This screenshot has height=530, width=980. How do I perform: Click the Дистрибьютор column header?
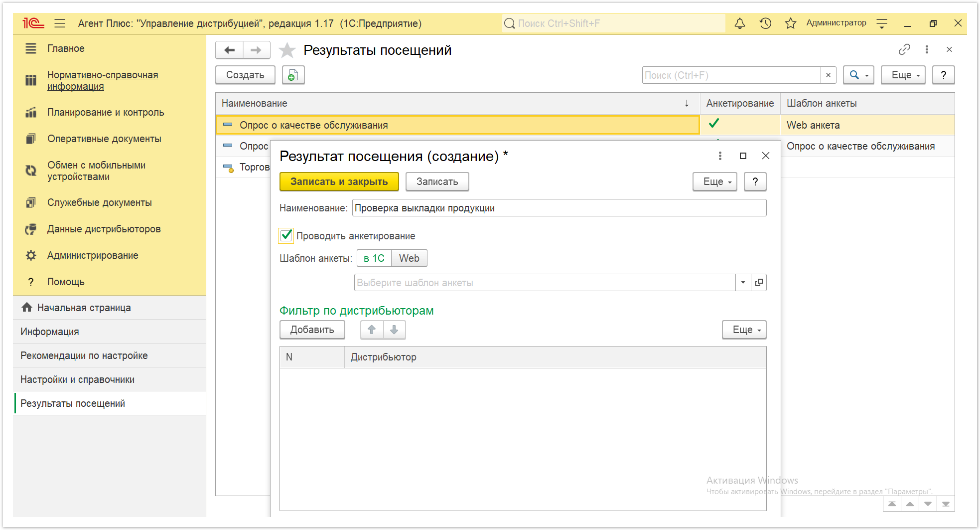(x=555, y=357)
